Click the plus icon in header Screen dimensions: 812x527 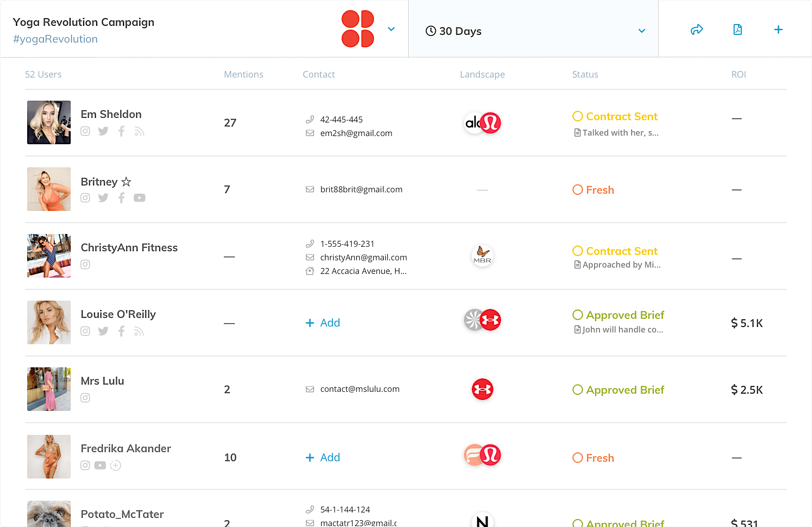(778, 29)
